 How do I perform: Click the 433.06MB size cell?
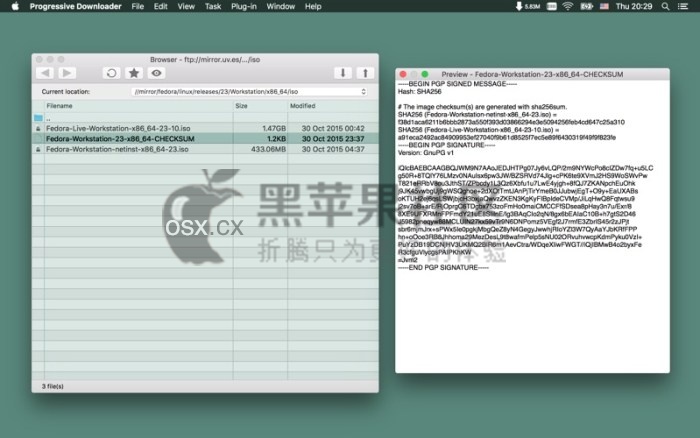268,150
